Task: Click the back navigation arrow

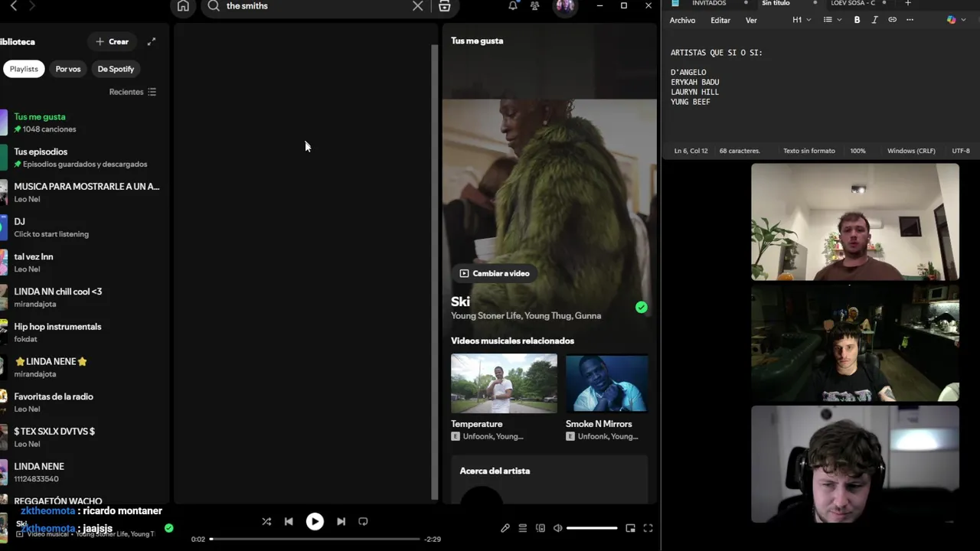Action: pos(13,6)
